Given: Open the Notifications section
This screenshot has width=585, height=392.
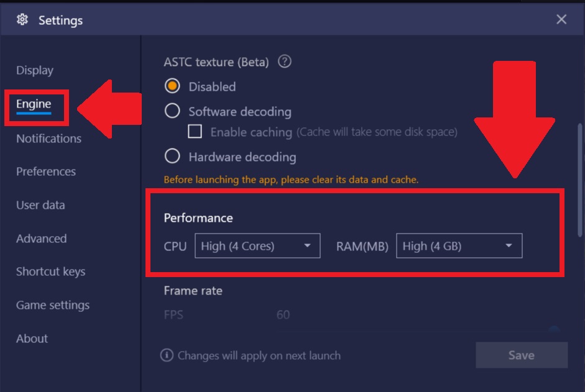Looking at the screenshot, I should point(49,139).
